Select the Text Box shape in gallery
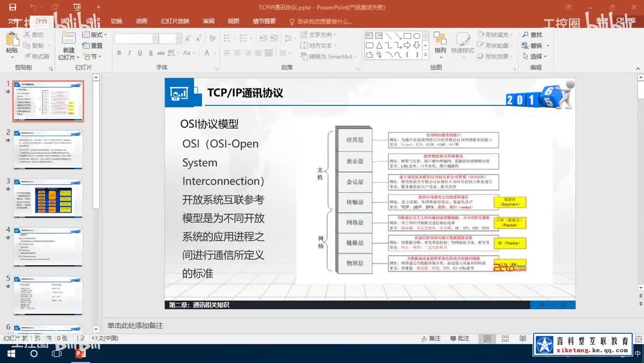This screenshot has height=363, width=644. tap(369, 36)
